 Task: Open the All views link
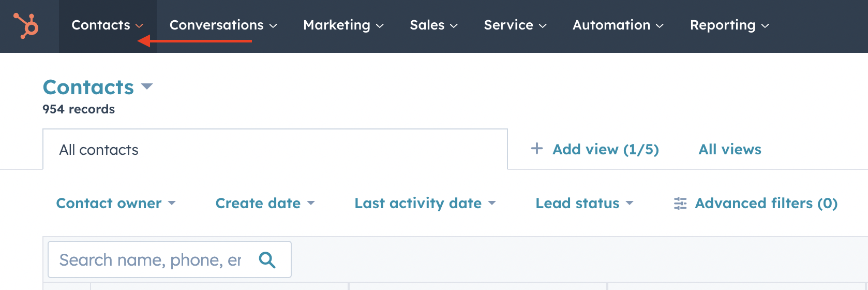click(729, 149)
